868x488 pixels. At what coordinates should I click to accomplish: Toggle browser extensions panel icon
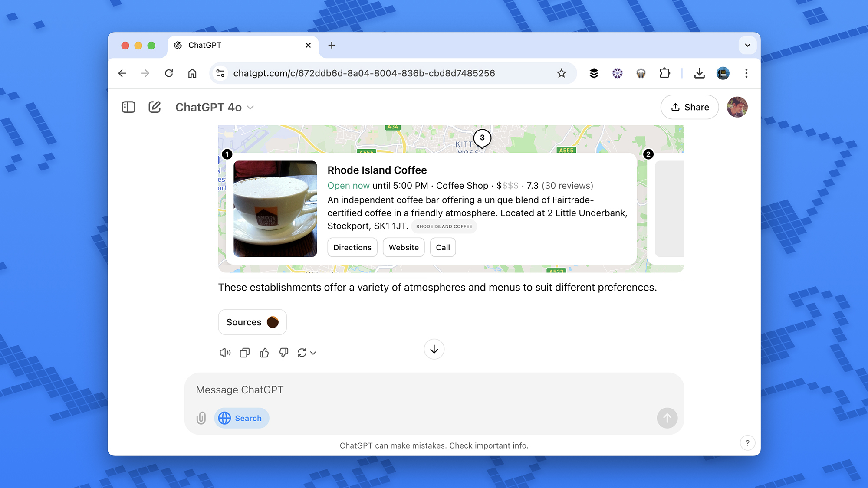(664, 73)
